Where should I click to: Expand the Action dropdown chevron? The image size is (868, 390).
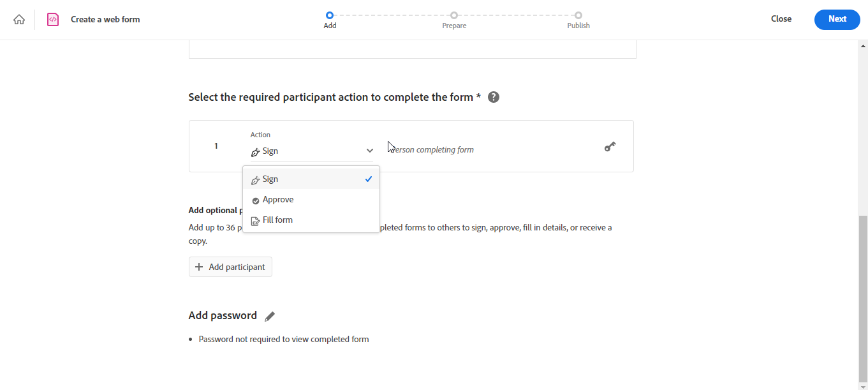coord(370,149)
